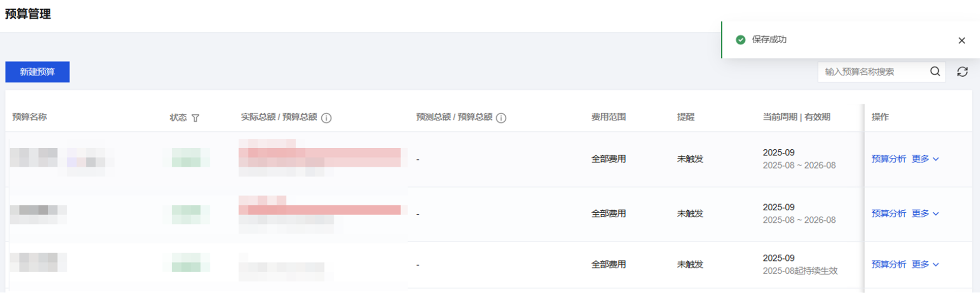Open 预算分析 for the third budget
Viewport: 980px width, 296px height.
889,265
